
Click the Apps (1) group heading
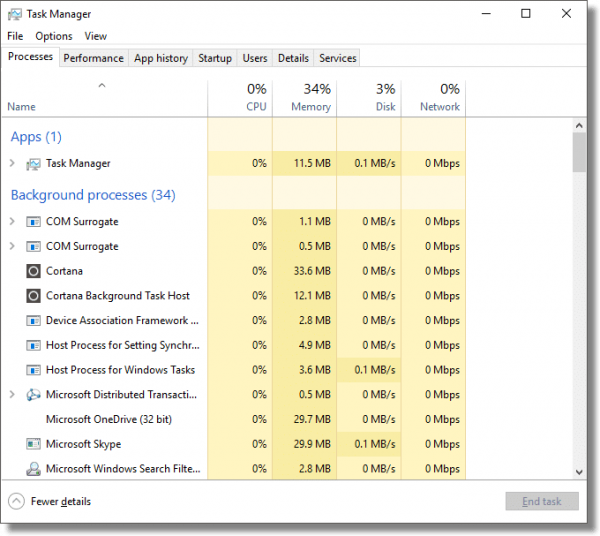[36, 137]
